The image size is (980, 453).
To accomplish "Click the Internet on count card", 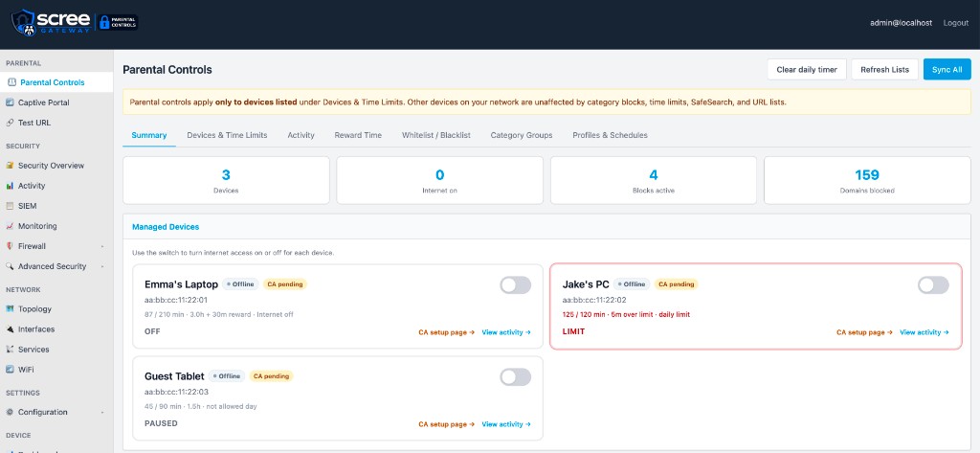I will [x=440, y=180].
